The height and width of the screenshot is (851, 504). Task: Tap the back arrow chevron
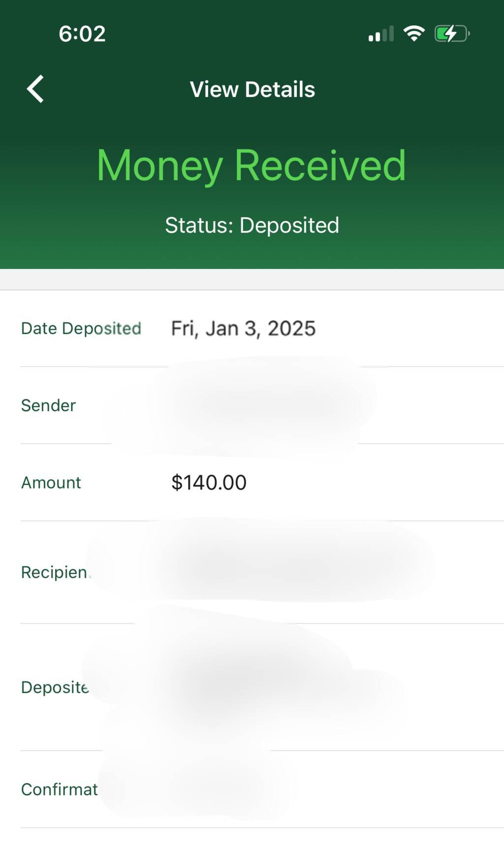click(x=35, y=89)
